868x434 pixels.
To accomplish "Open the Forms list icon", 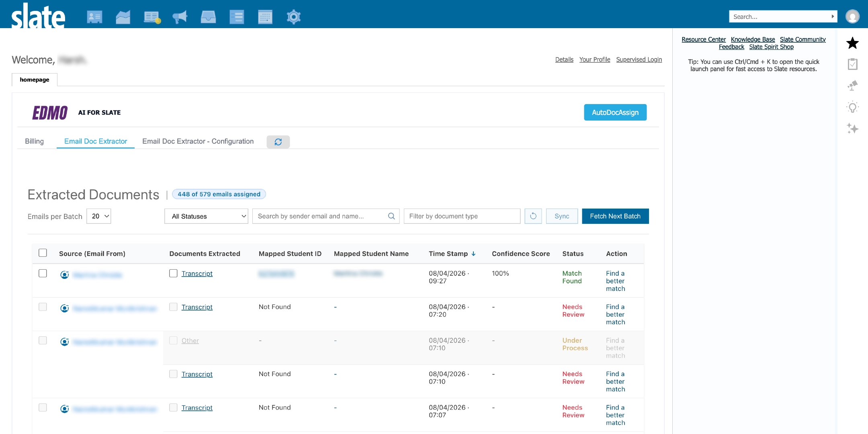I will coord(237,17).
